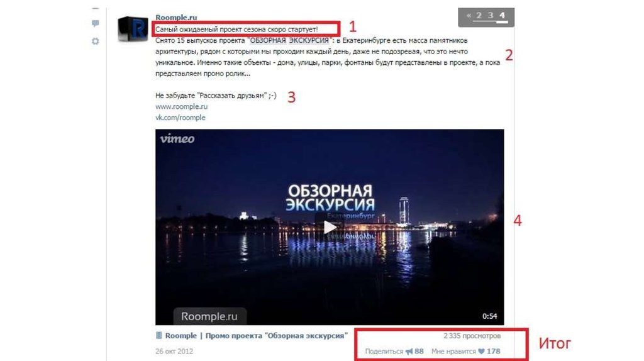Click the video document icon beside title
The height and width of the screenshot is (361, 644).
[159, 336]
